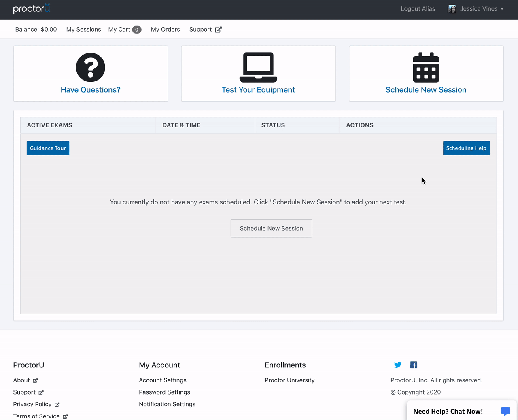Click the calendar icon
This screenshot has width=518, height=420.
[426, 67]
